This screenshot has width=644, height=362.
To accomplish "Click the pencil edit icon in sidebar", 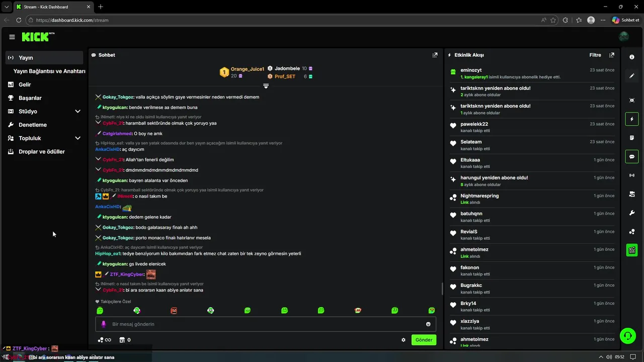I will [632, 76].
